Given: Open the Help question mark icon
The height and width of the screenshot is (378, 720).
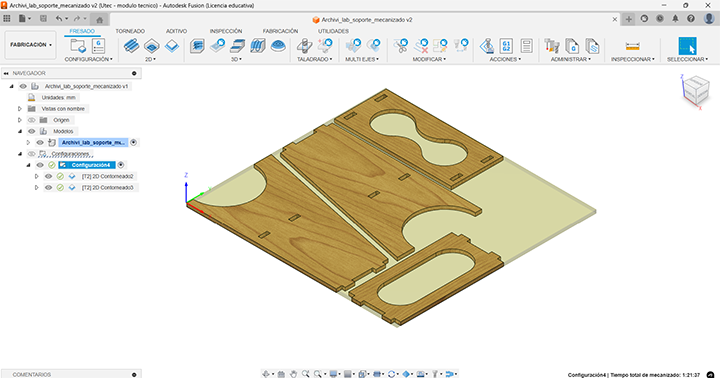Looking at the screenshot, I should pos(691,19).
